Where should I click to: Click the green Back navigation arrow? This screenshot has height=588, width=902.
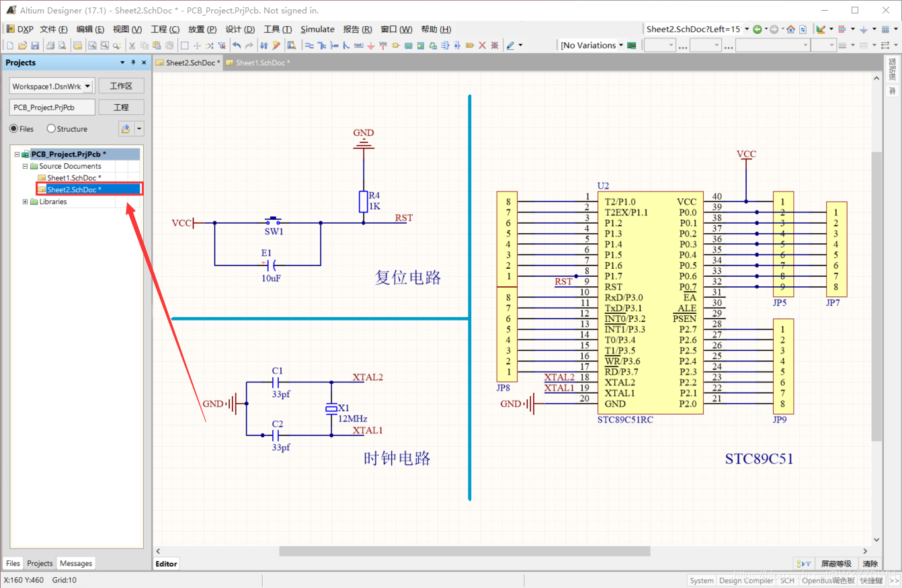tap(757, 29)
